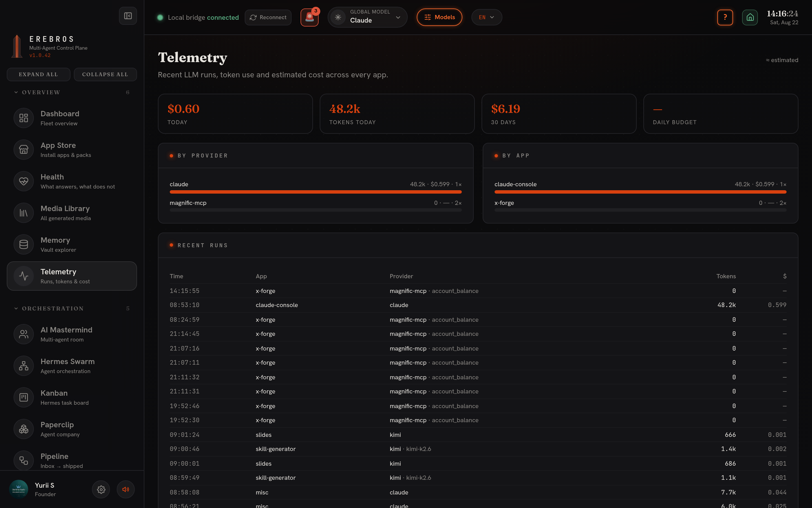
Task: Click kimi-k2.6 in the 09:00:46 row
Action: point(418,449)
